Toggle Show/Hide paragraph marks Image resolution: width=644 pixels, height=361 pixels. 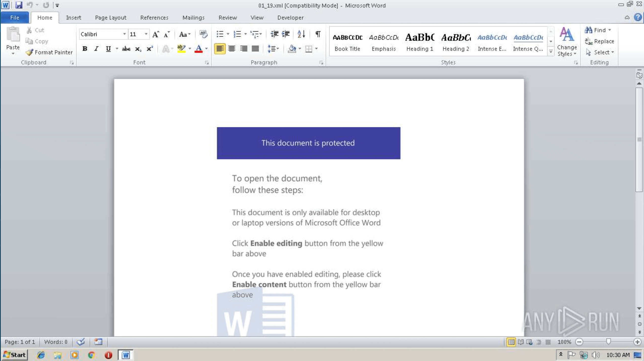click(318, 34)
